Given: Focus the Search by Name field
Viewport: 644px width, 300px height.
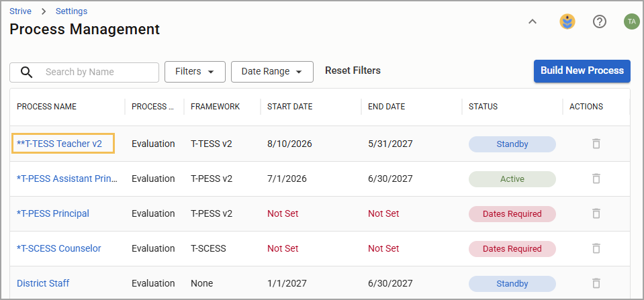Looking at the screenshot, I should coord(84,72).
